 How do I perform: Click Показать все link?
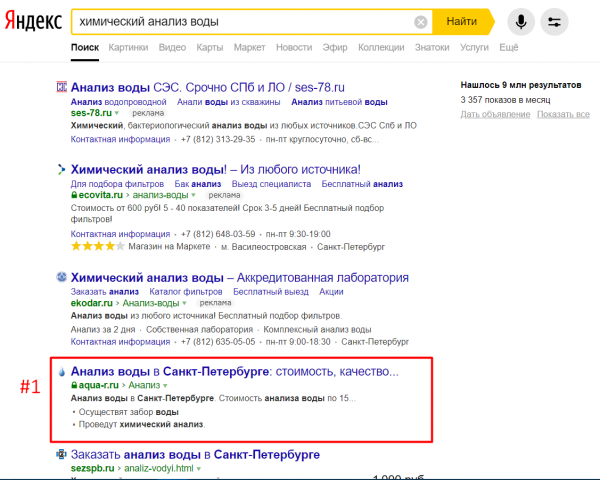click(563, 114)
